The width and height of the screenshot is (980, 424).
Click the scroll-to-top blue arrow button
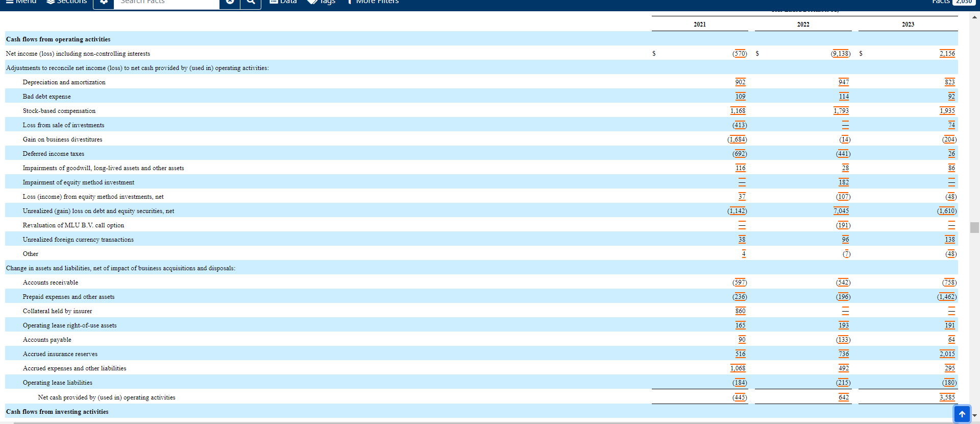pos(962,414)
